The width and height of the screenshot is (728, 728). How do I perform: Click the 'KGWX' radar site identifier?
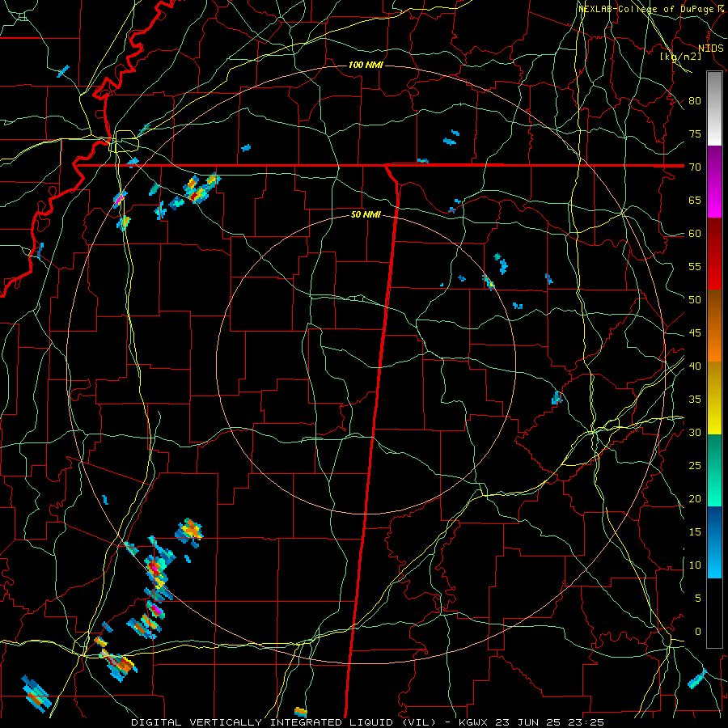point(475,722)
